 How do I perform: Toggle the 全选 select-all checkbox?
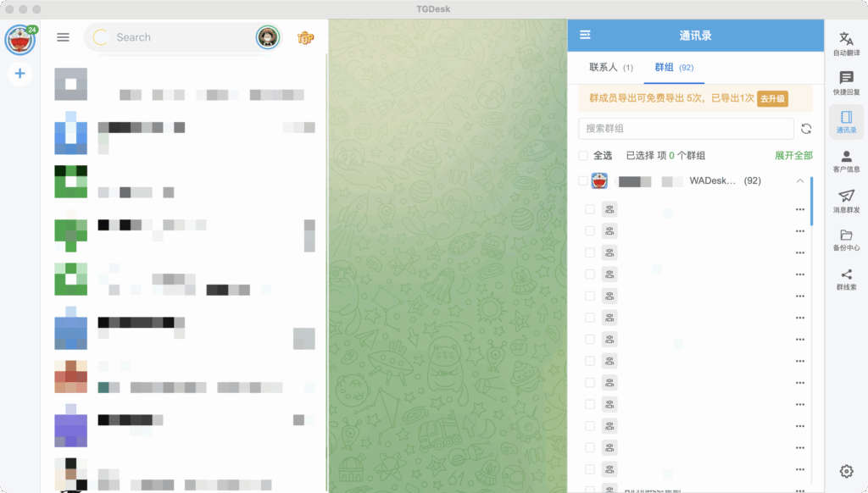[x=582, y=155]
